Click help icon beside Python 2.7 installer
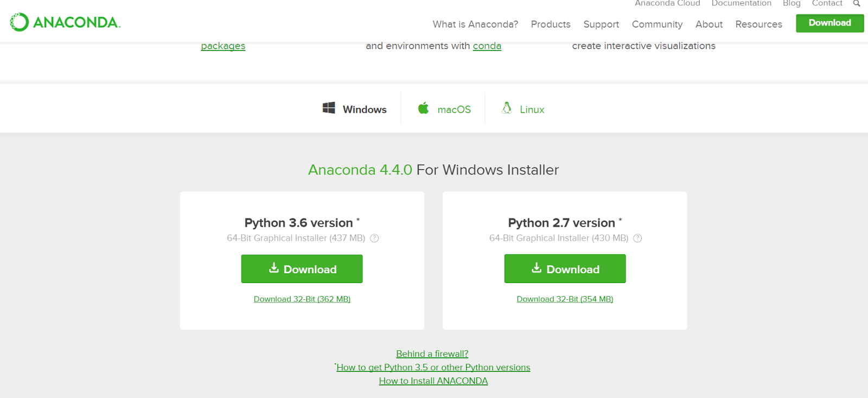The height and width of the screenshot is (398, 868). click(637, 238)
